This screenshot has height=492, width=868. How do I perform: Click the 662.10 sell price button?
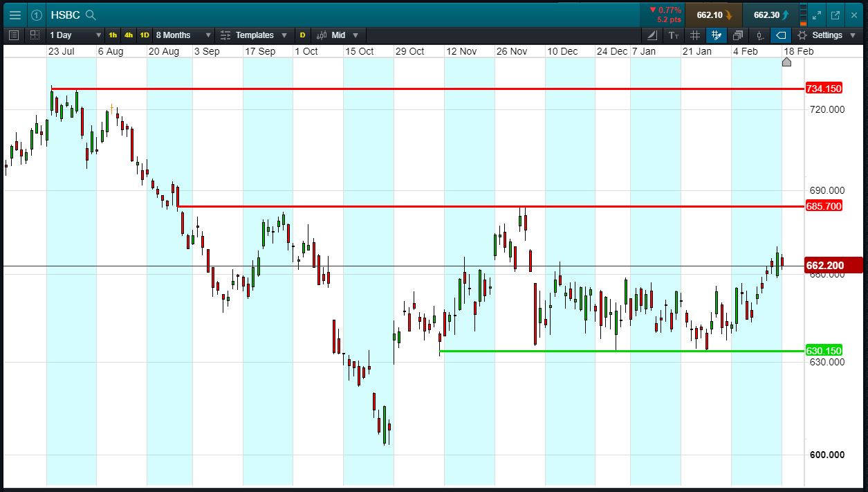tap(712, 15)
